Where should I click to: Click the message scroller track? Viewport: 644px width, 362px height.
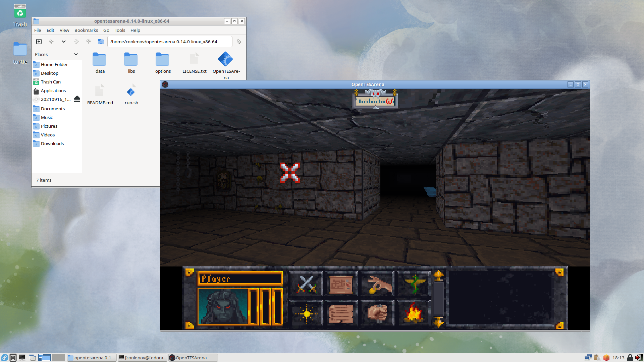[438, 299]
